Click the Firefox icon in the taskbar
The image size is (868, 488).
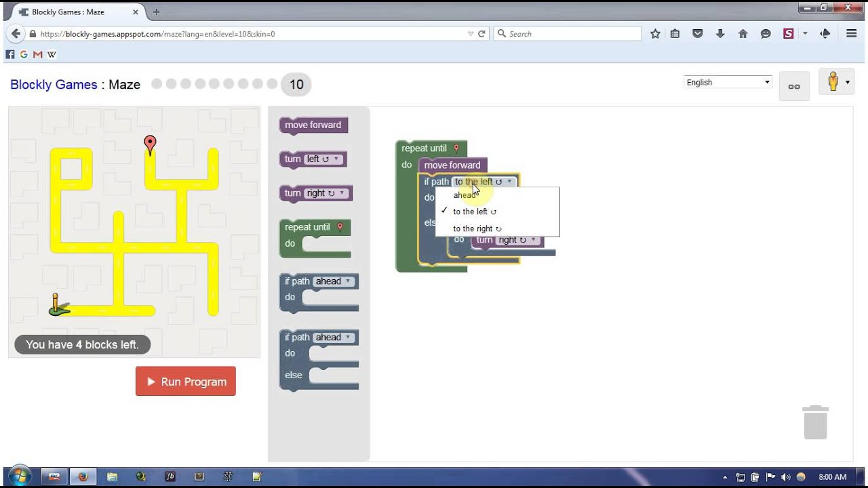pos(83,476)
